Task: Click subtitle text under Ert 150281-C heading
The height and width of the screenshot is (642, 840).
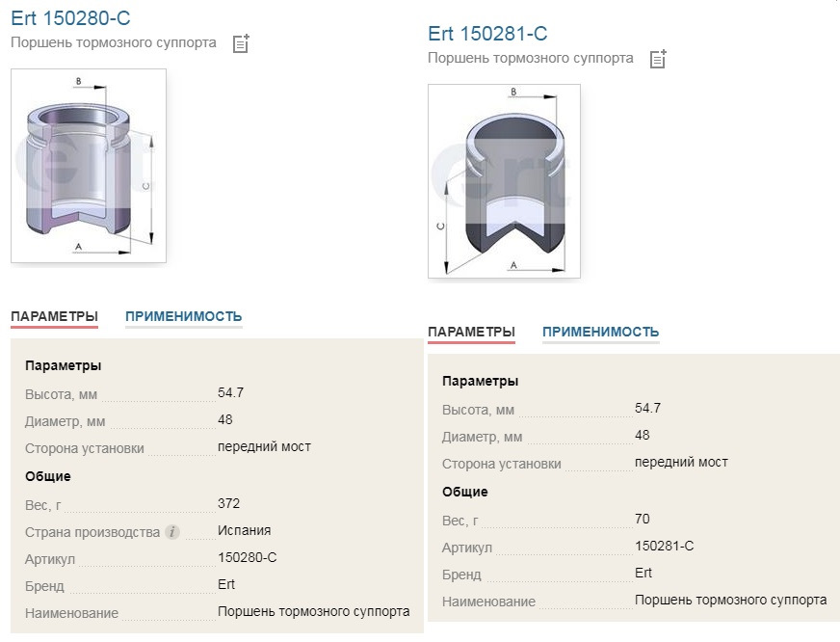Action: [531, 59]
